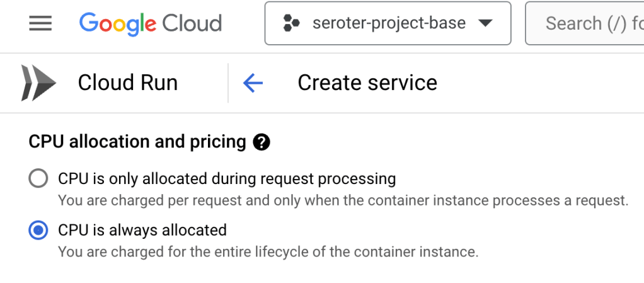Click the Create service page title

(367, 83)
